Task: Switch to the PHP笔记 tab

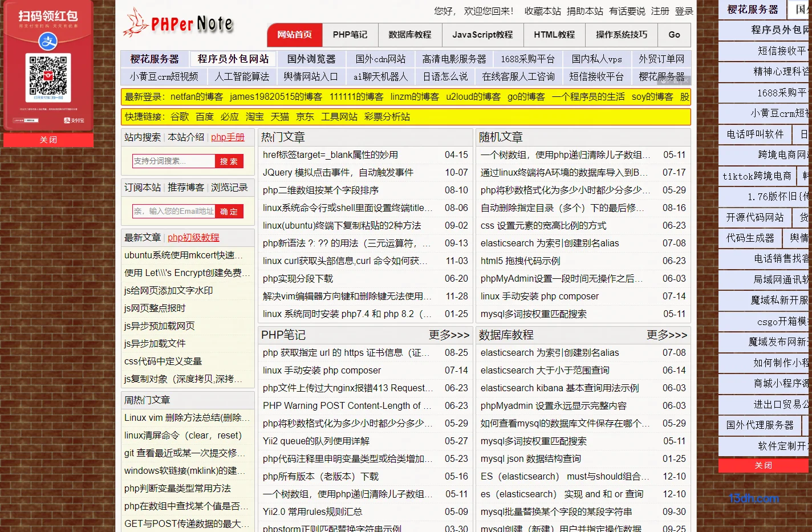Action: click(x=350, y=35)
